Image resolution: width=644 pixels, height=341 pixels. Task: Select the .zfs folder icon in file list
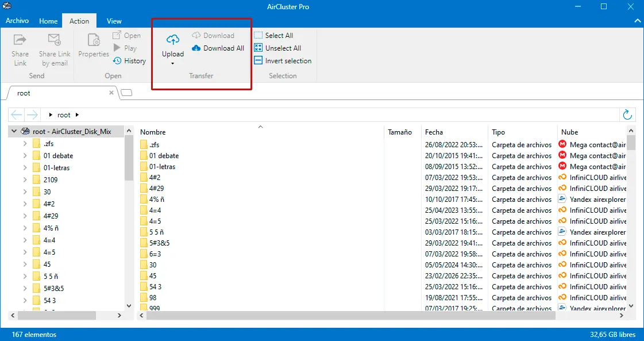pyautogui.click(x=144, y=145)
